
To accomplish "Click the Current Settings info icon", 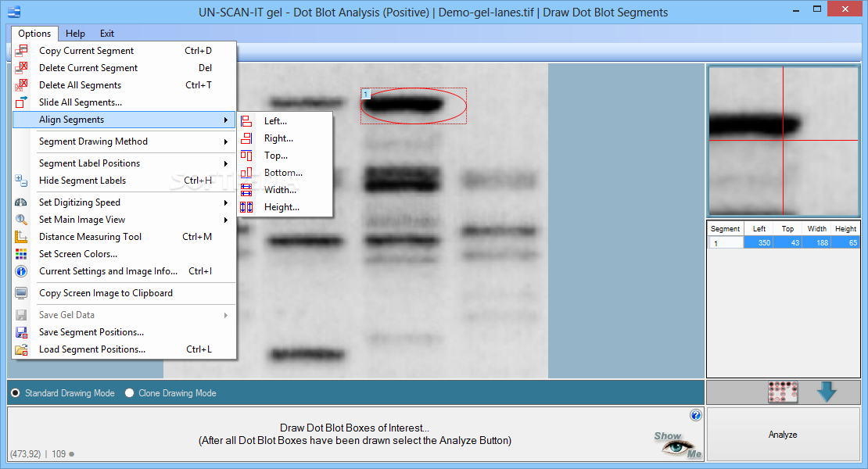I will click(21, 271).
